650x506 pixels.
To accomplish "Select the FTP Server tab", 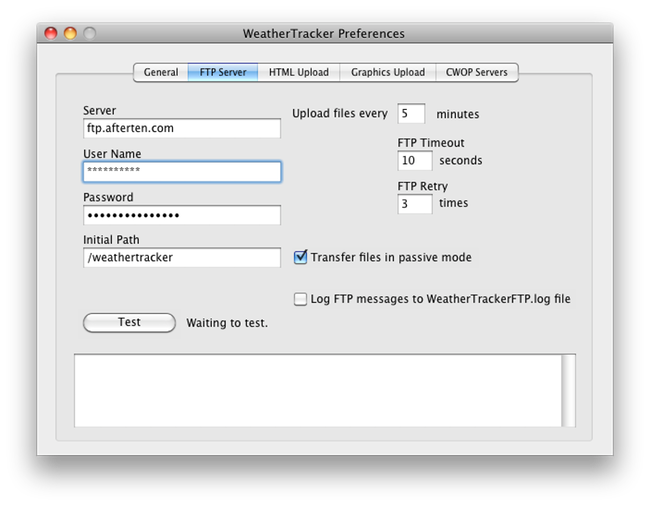I will 223,73.
